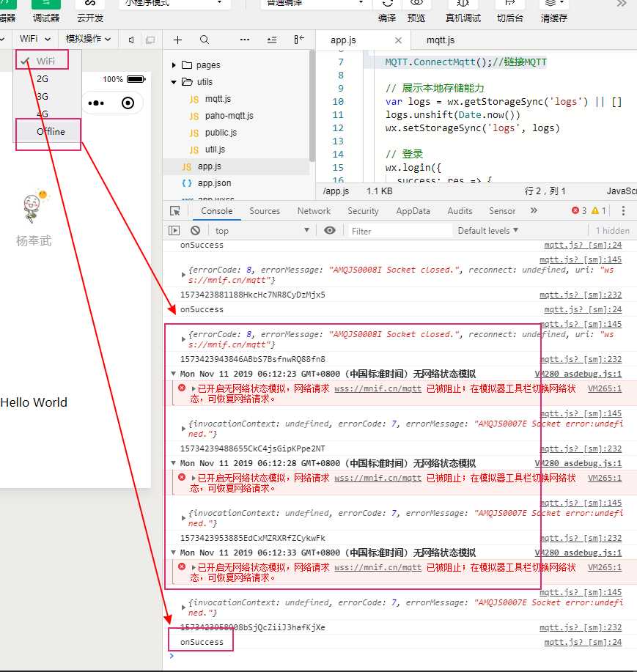Open the Default levels dropdown
This screenshot has width=637, height=672.
tap(487, 231)
